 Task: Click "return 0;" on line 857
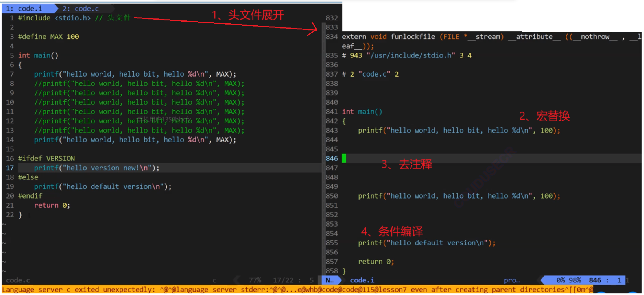[x=376, y=261]
